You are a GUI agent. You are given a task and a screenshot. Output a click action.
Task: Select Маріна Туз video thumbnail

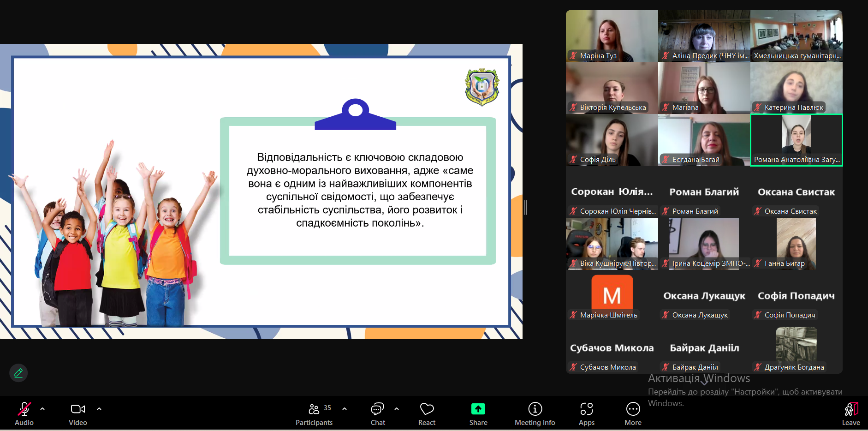click(612, 36)
